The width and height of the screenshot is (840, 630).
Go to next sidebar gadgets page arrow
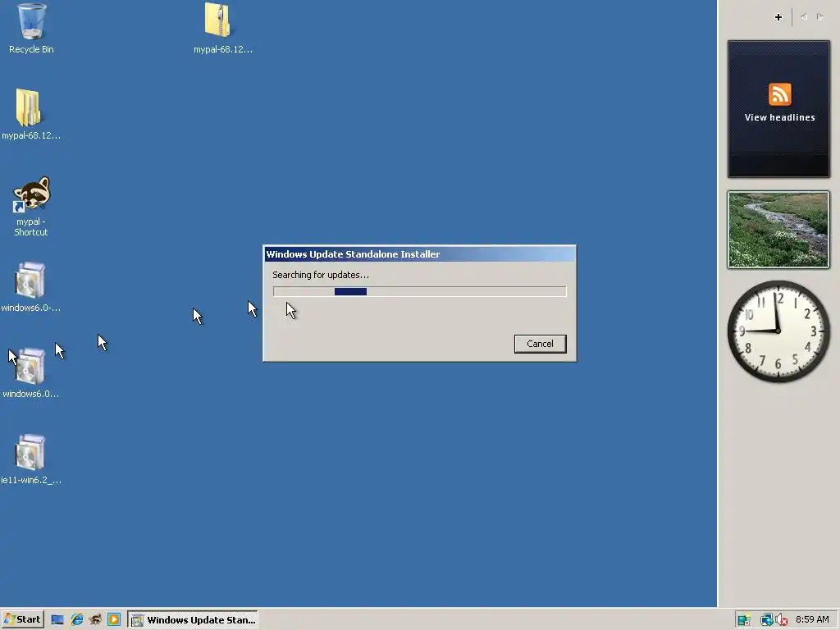coord(820,17)
